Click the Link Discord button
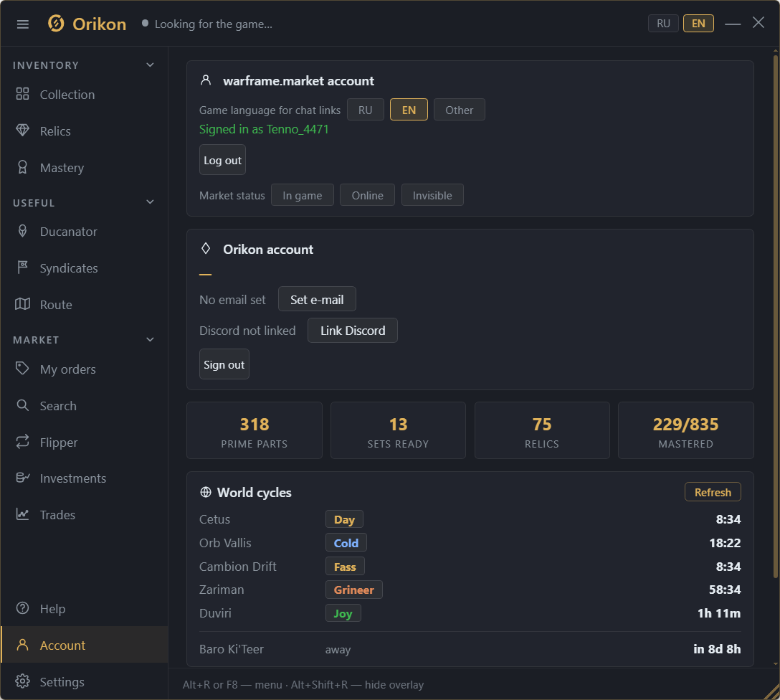This screenshot has height=700, width=780. click(x=353, y=331)
